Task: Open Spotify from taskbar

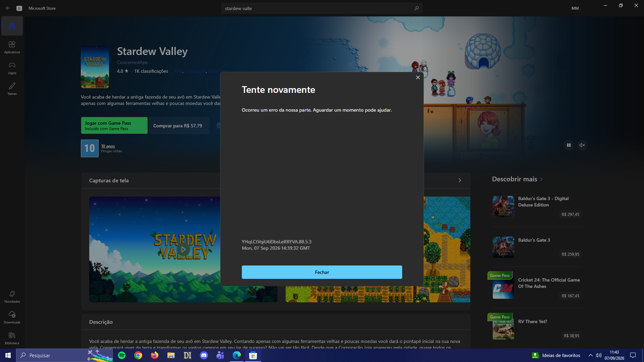Action: coord(122,355)
